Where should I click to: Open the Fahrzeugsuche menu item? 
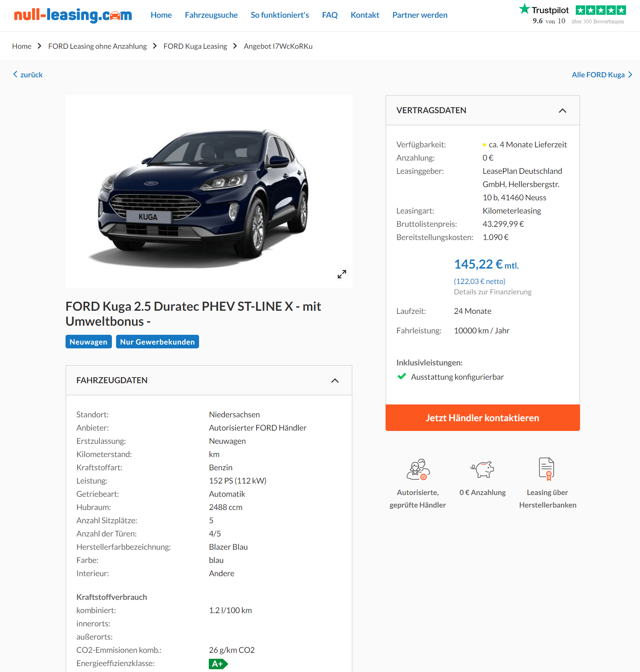click(211, 15)
